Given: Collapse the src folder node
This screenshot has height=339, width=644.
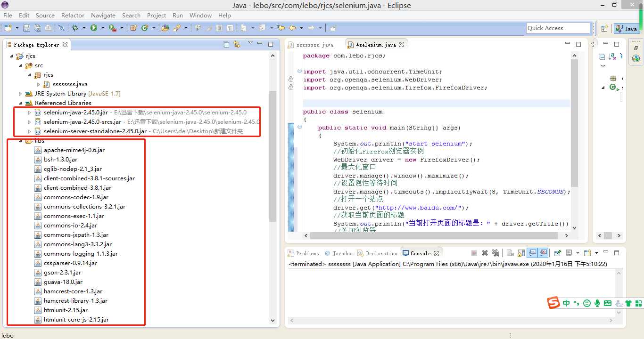Looking at the screenshot, I should (20, 65).
